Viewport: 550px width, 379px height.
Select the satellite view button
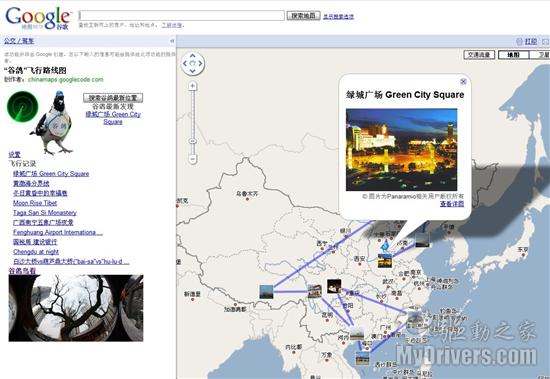(x=541, y=55)
